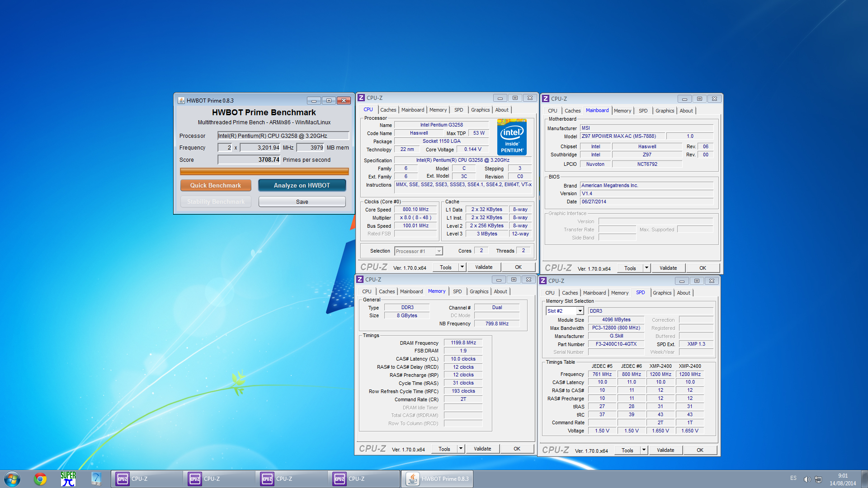Viewport: 868px width, 488px height.
Task: Click the ES language indicator in tray
Action: coord(793,478)
